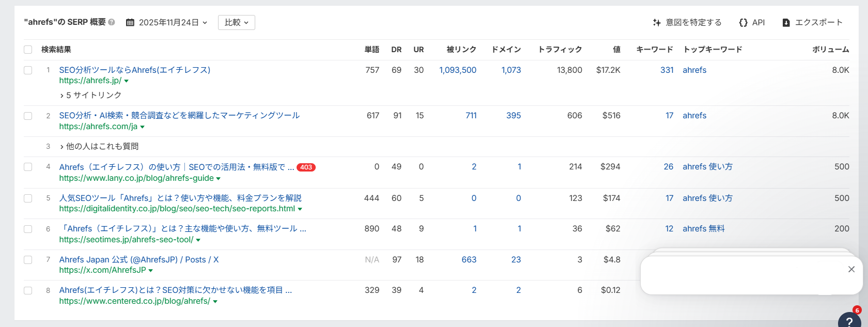The height and width of the screenshot is (327, 868).
Task: Open title link 「Ahrefs（エイチレフス）」とは？主な機能や使い方
Action: 183,228
